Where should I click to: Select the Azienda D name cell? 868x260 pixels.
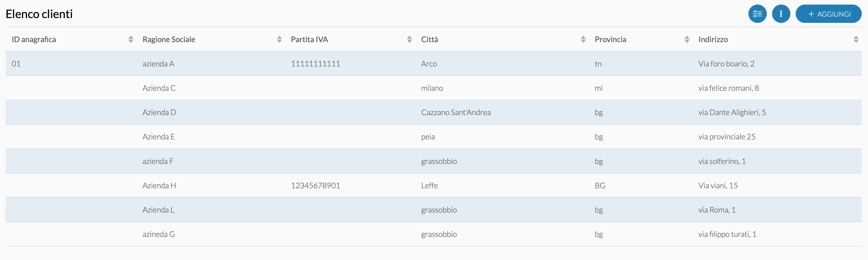coord(159,112)
